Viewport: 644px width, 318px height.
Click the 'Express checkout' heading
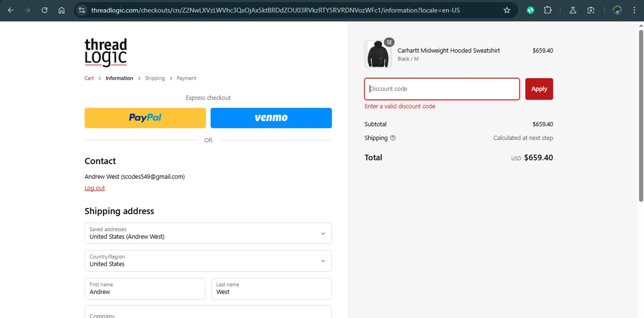(208, 98)
